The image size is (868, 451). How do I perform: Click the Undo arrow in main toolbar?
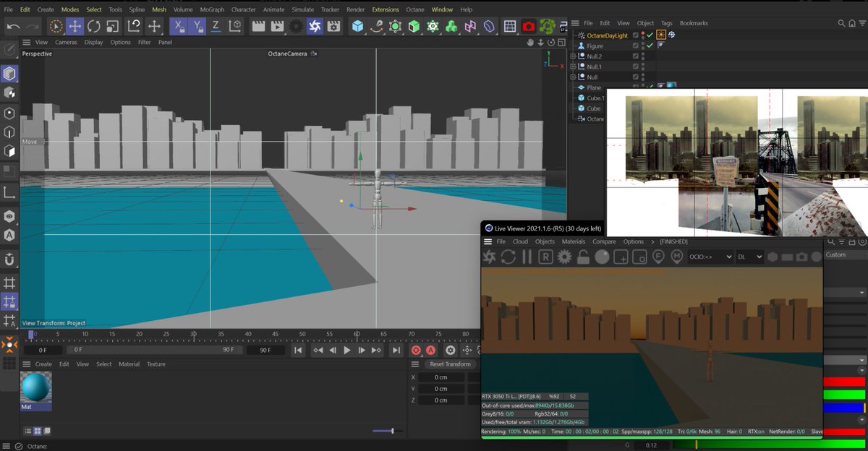13,26
